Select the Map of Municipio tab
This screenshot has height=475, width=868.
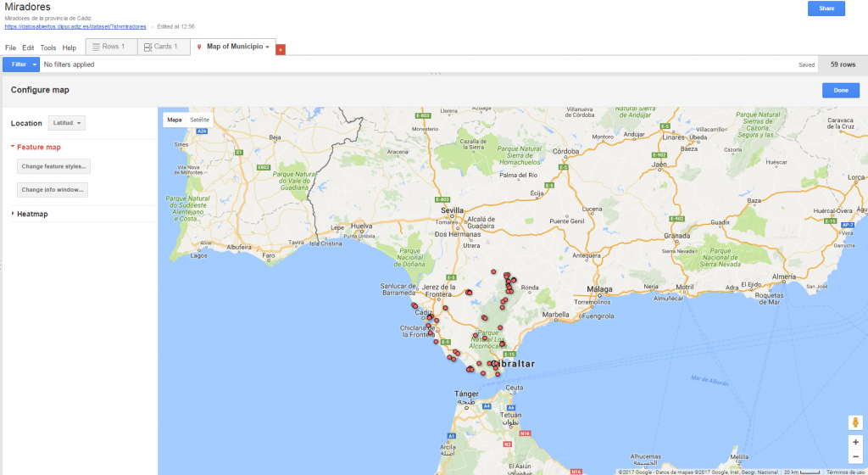point(233,47)
